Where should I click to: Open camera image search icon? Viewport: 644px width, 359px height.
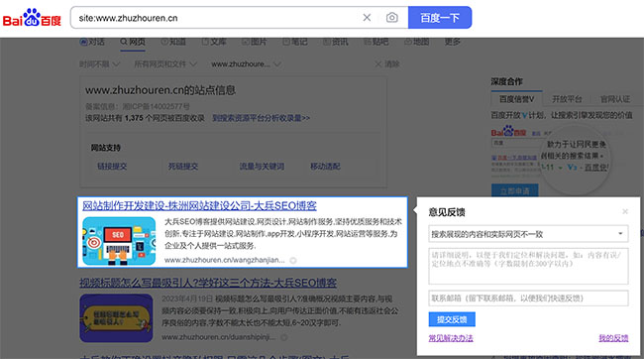[391, 17]
